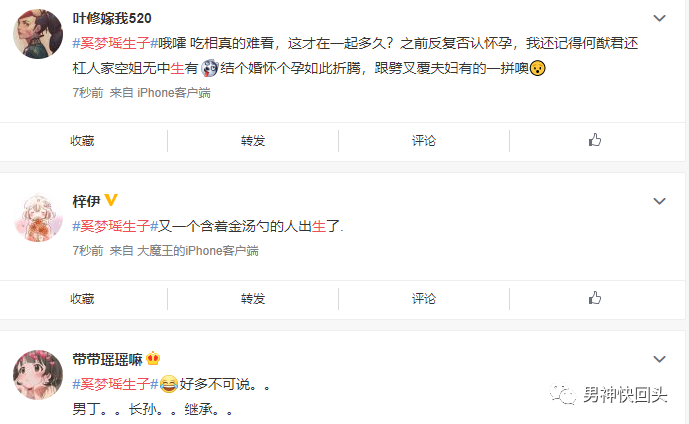Open 叶修嫁我520's profile avatar
The image size is (689, 424).
(x=38, y=34)
